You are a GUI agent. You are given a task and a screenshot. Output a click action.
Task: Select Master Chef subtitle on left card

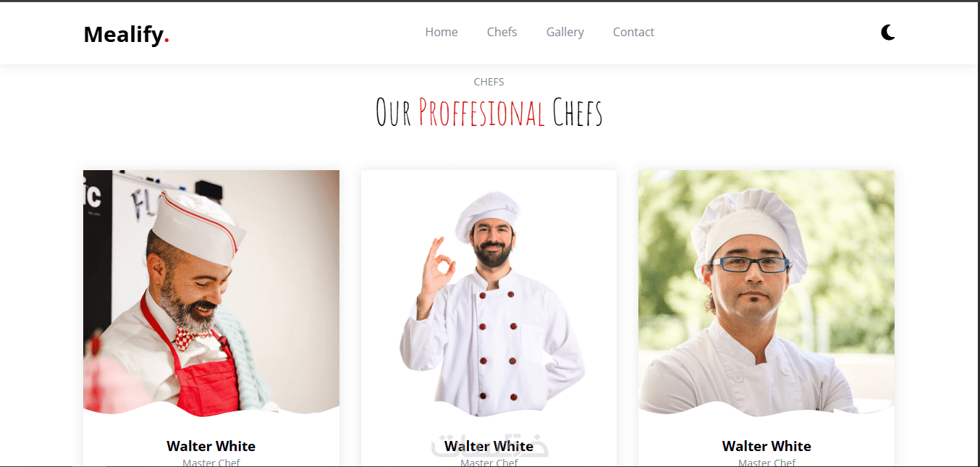(211, 462)
